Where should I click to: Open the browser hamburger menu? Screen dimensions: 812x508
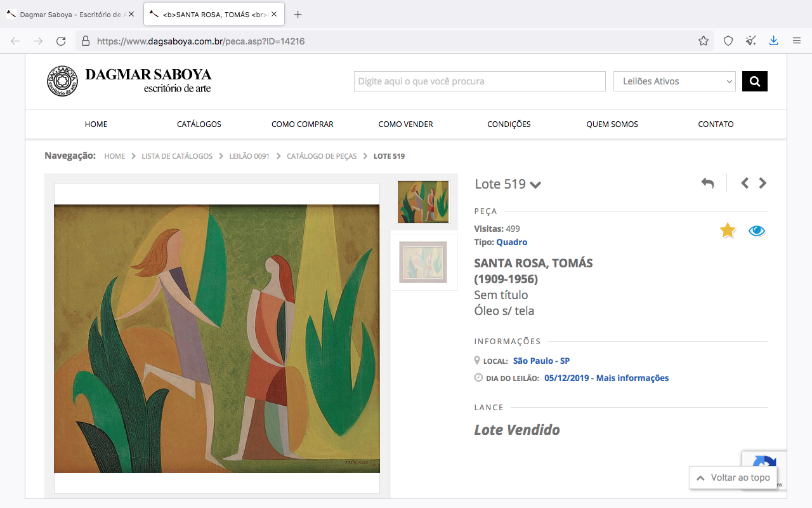797,41
